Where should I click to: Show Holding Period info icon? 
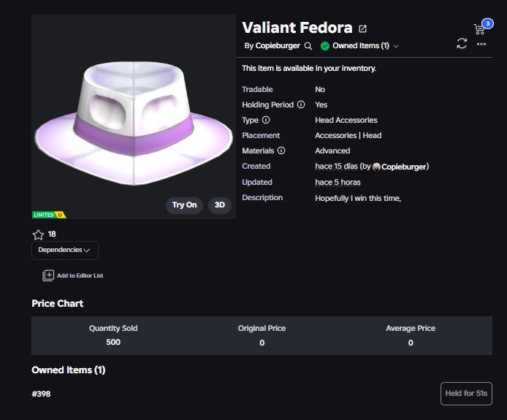tap(301, 104)
